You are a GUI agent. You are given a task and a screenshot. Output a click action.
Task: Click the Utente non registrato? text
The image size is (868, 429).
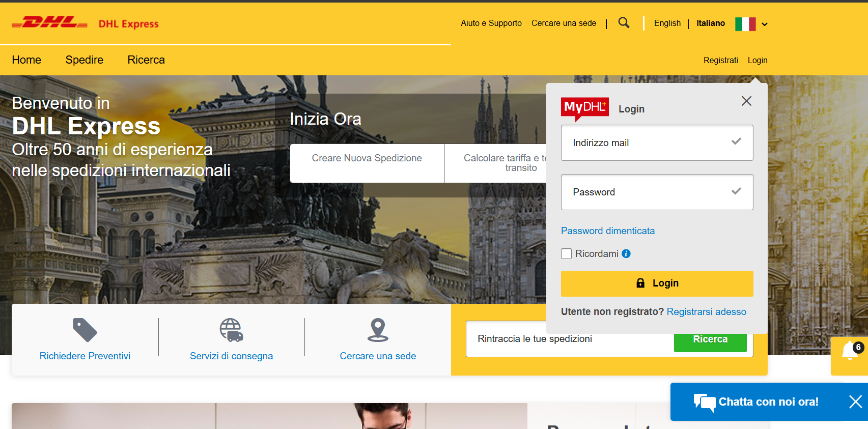coord(612,312)
